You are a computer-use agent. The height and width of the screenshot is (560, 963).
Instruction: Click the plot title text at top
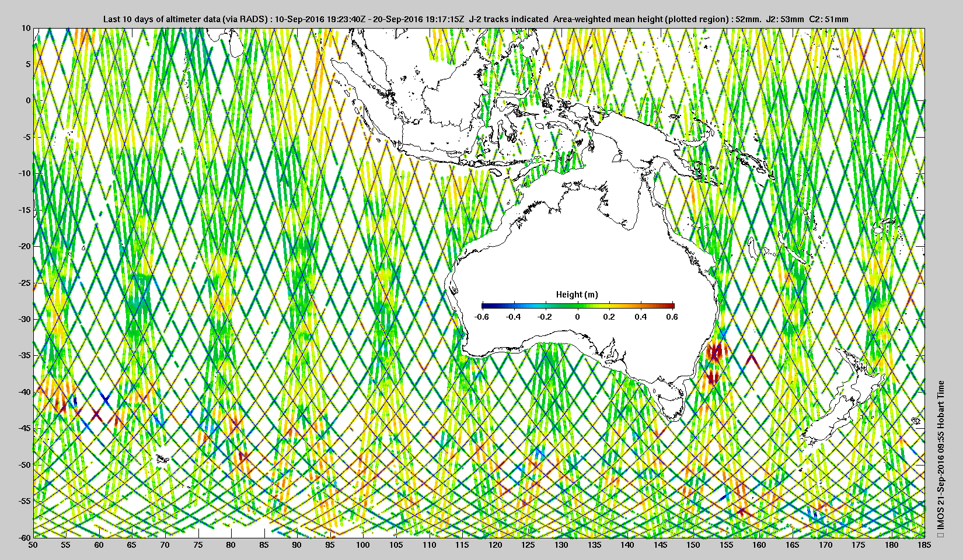pyautogui.click(x=476, y=19)
